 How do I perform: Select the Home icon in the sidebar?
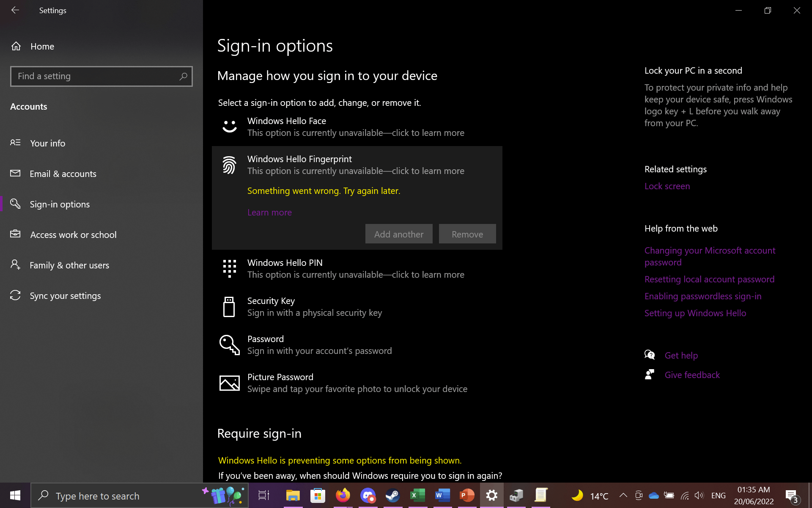click(16, 46)
